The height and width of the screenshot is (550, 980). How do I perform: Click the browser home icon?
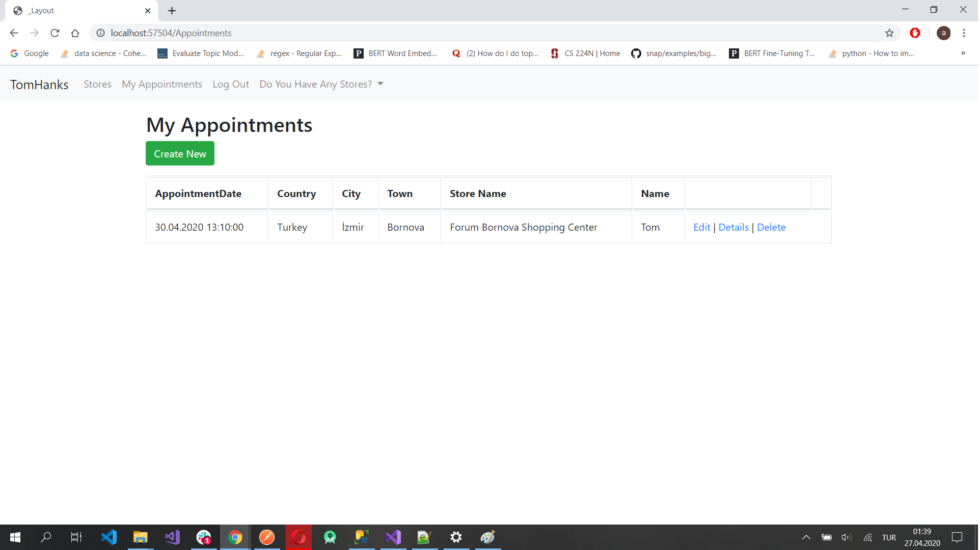tap(75, 33)
